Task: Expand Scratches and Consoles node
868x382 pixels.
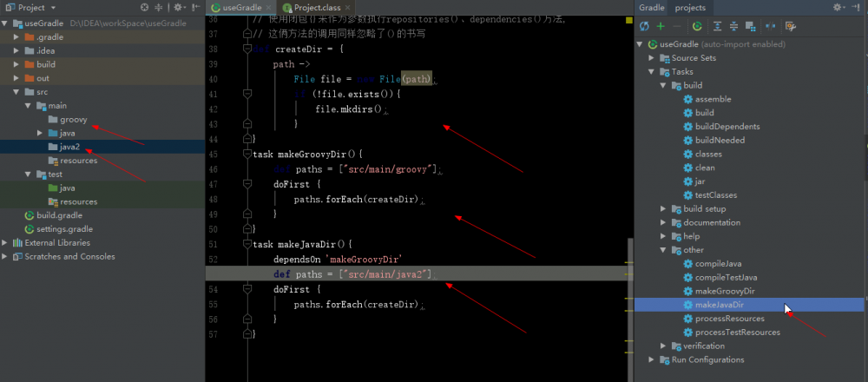Action: click(x=4, y=256)
